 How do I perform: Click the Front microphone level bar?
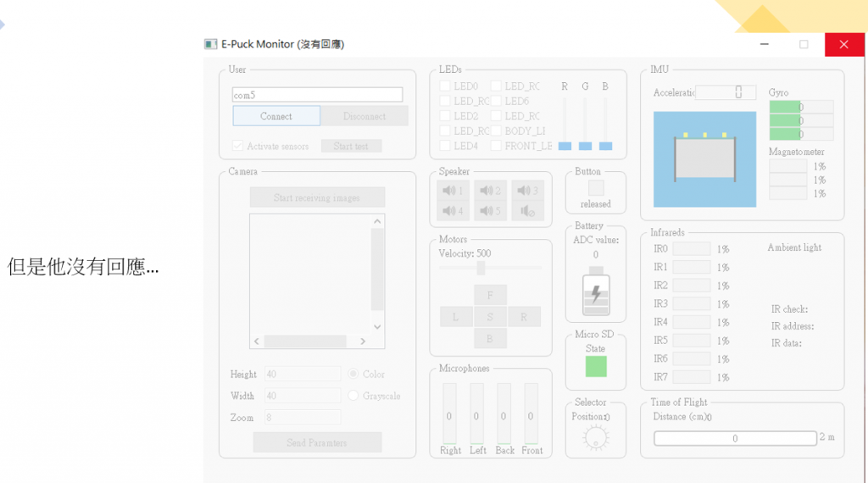531,414
